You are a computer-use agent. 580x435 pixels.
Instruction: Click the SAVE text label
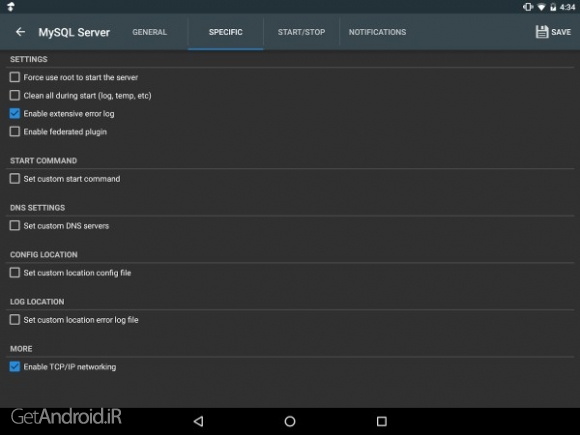coord(561,32)
